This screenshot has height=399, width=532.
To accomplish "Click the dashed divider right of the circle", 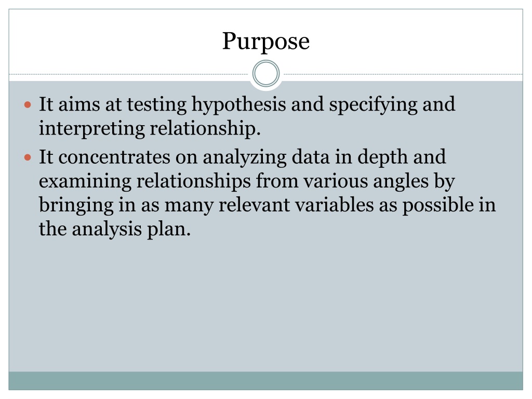I will (x=403, y=74).
